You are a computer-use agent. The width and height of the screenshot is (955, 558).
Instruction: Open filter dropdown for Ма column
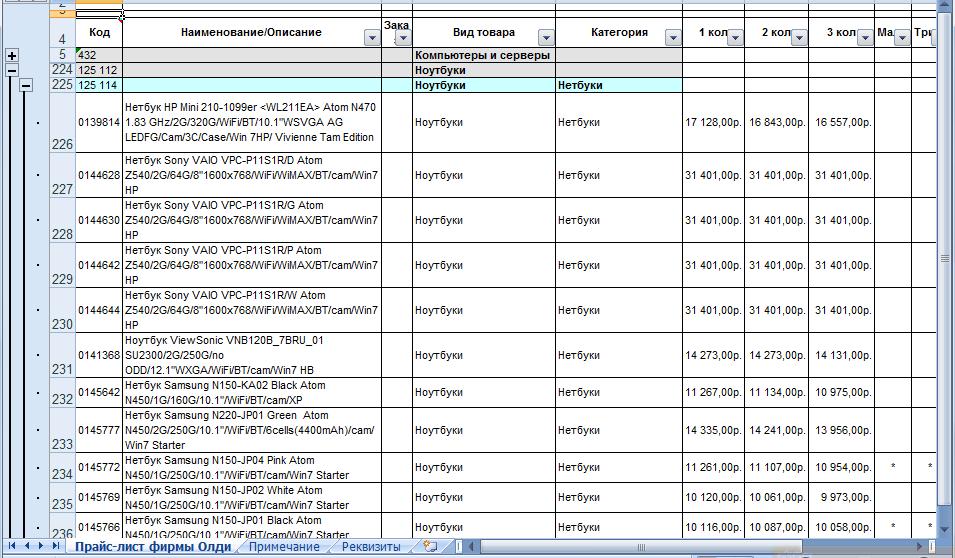902,38
